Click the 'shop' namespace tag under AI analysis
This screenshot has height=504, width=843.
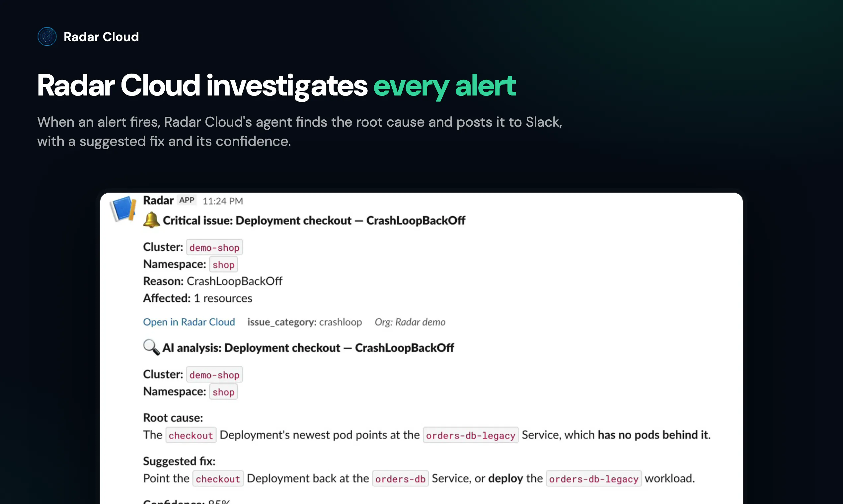223,392
